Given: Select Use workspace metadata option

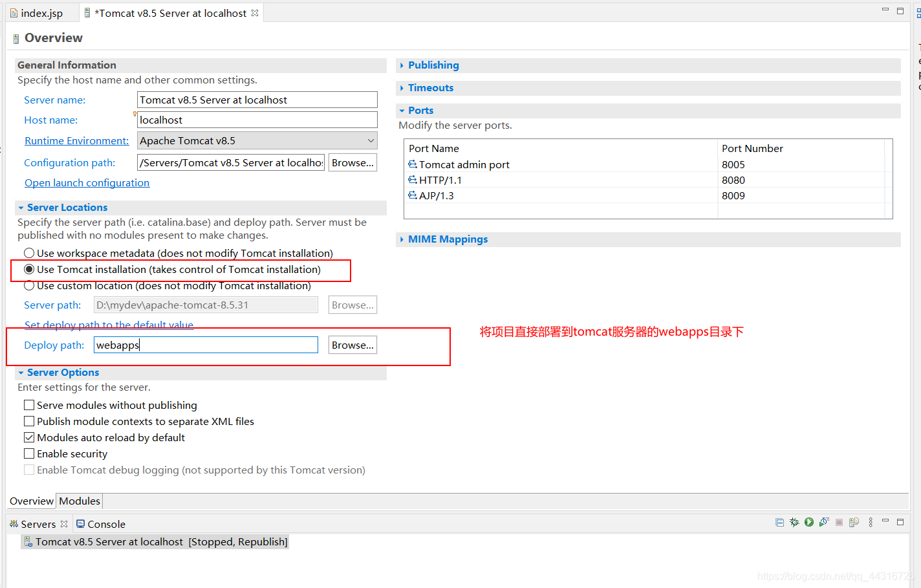Looking at the screenshot, I should coord(29,253).
